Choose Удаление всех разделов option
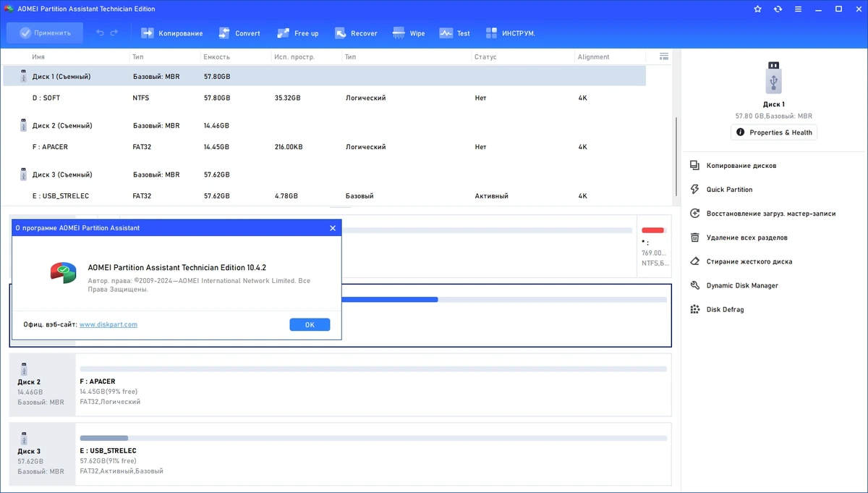This screenshot has height=493, width=868. coord(747,237)
